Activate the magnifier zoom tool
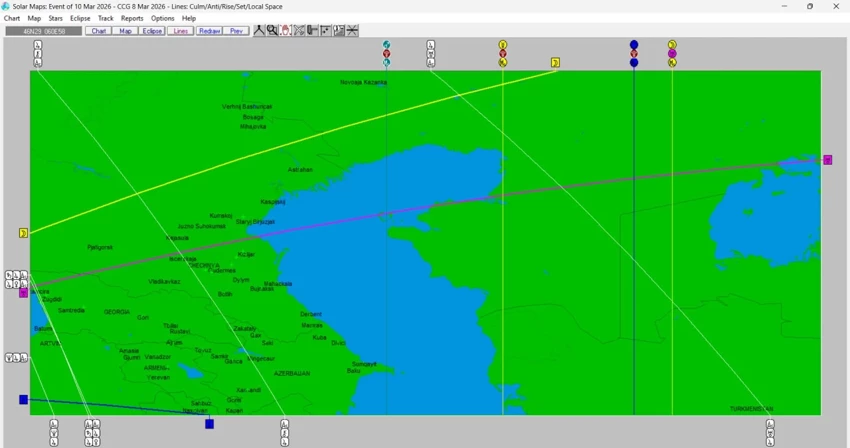The height and width of the screenshot is (448, 850). pyautogui.click(x=272, y=30)
